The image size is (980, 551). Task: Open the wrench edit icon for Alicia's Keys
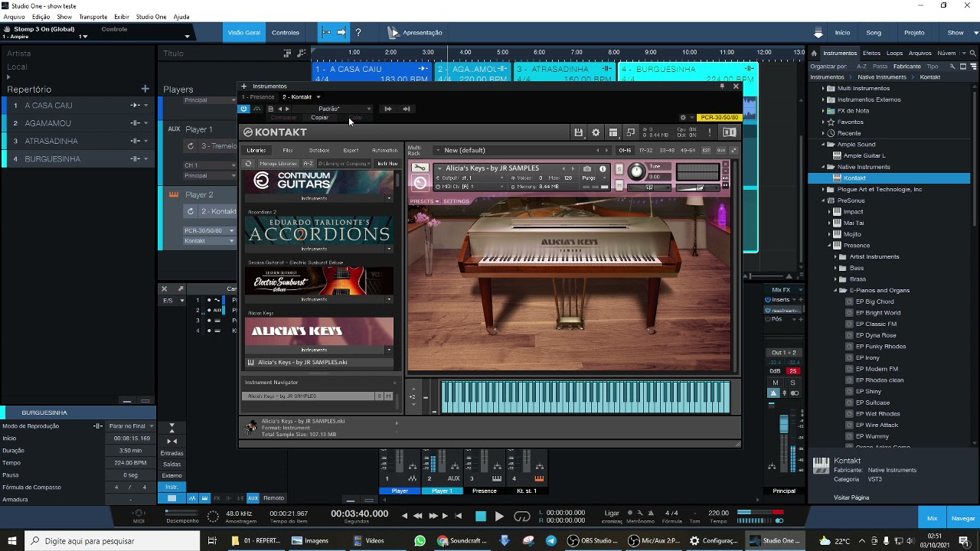click(420, 168)
